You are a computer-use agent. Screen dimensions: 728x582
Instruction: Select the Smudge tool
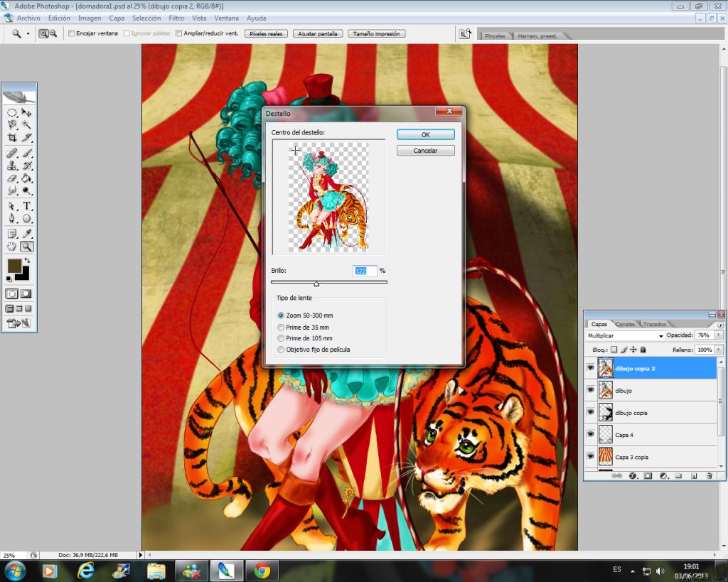(x=12, y=190)
